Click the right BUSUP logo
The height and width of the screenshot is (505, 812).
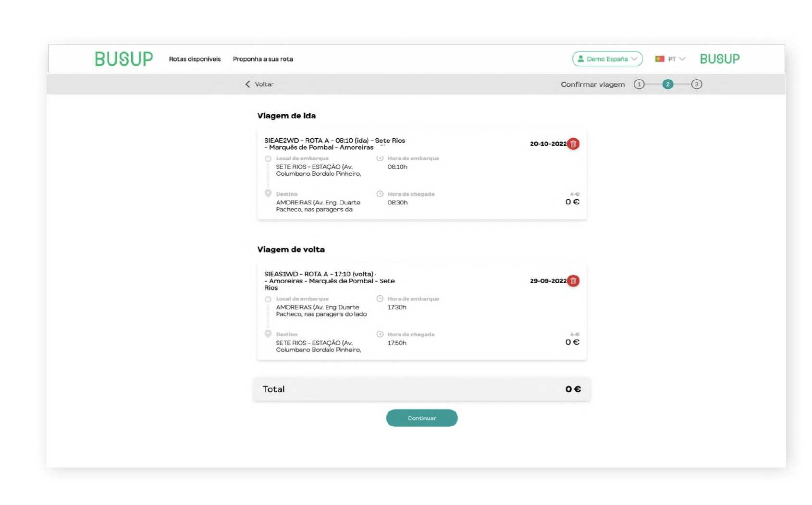(x=720, y=59)
